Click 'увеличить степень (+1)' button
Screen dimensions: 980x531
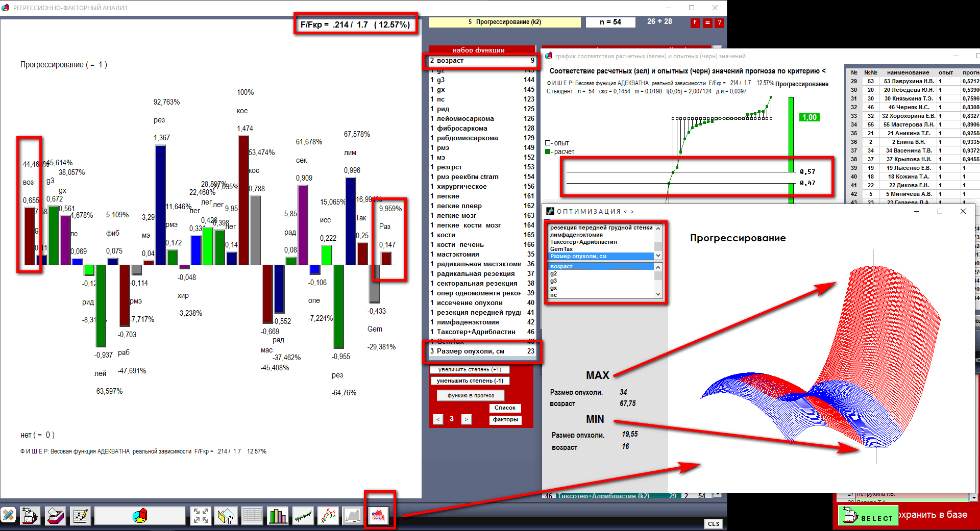coord(470,369)
